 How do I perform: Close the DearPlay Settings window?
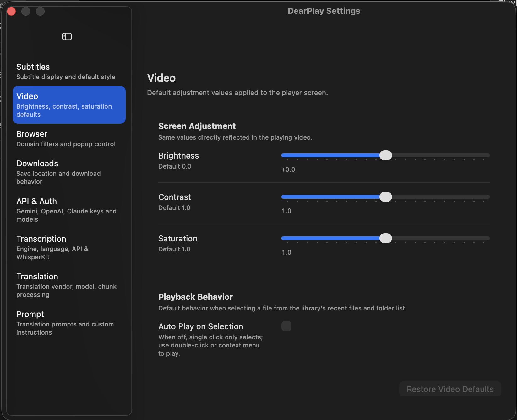coord(11,11)
